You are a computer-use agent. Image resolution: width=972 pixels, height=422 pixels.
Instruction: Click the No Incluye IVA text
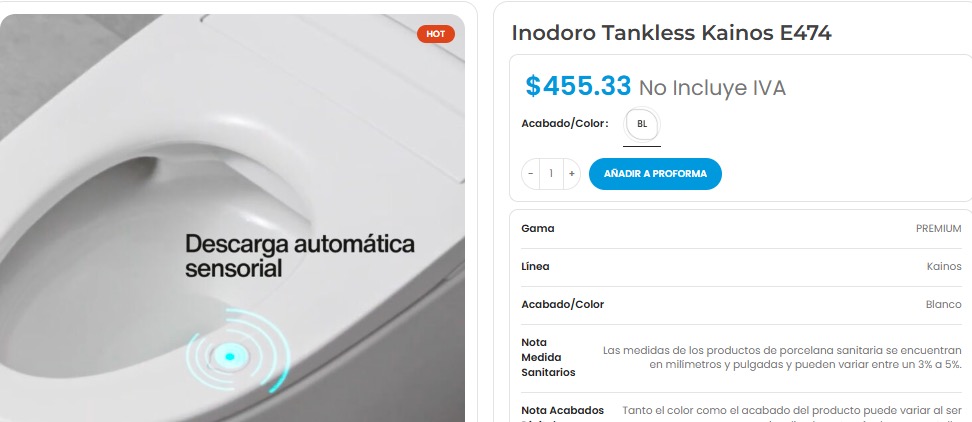(712, 88)
